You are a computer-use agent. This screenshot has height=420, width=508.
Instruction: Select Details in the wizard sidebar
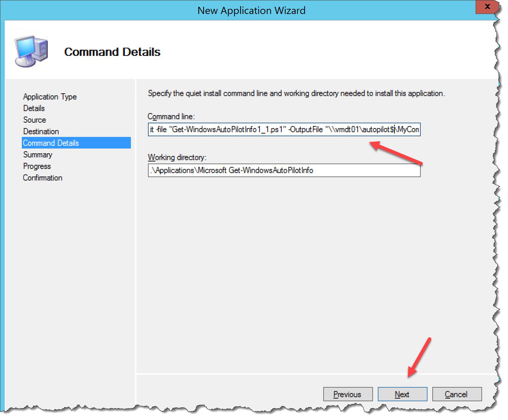pyautogui.click(x=33, y=108)
